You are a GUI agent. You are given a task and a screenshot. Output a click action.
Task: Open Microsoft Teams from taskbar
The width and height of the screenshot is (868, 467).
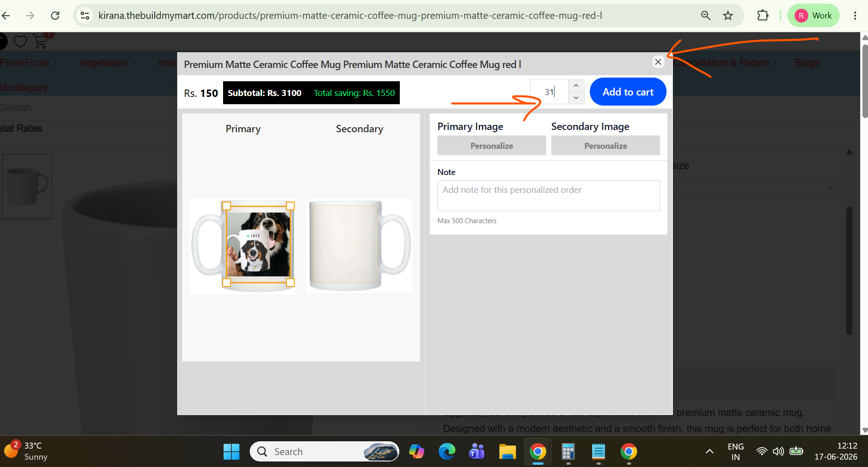[477, 452]
